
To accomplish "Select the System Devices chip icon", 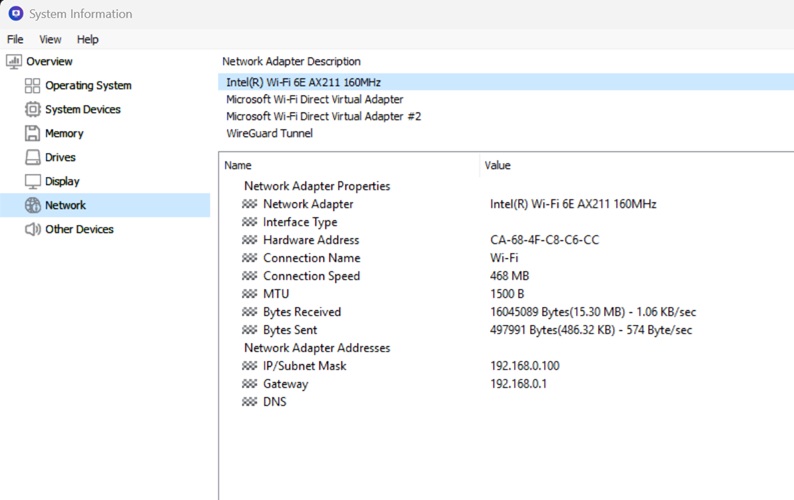I will [32, 110].
